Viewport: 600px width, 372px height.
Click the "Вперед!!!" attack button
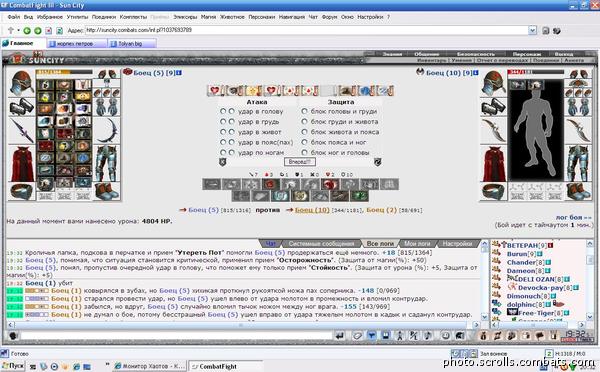[x=300, y=162]
